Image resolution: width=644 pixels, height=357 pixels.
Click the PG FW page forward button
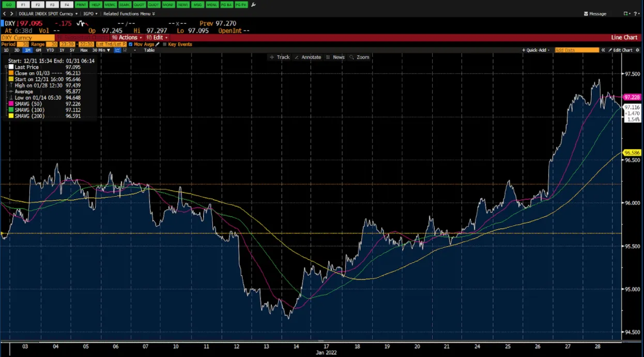tap(241, 5)
